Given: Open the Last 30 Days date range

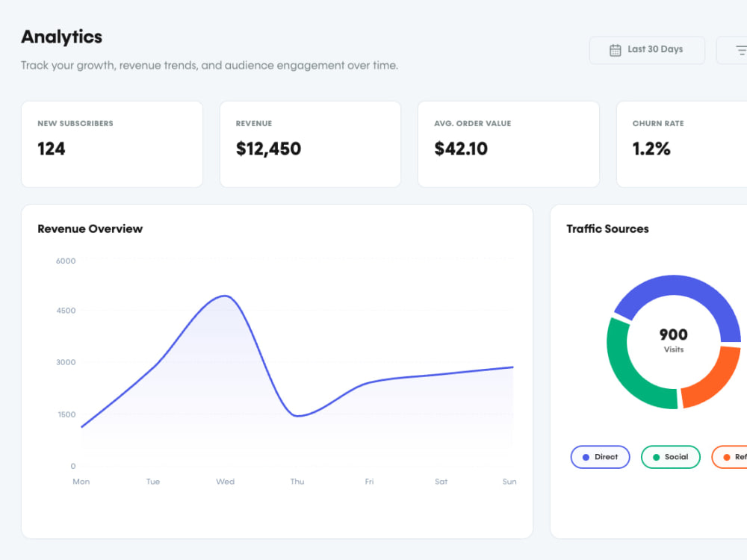Looking at the screenshot, I should (x=647, y=50).
